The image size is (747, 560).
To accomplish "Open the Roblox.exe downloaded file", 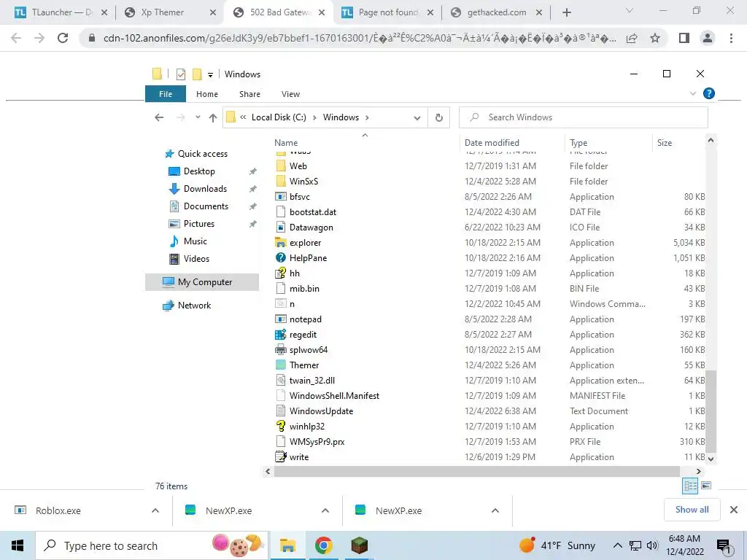I will pyautogui.click(x=57, y=510).
